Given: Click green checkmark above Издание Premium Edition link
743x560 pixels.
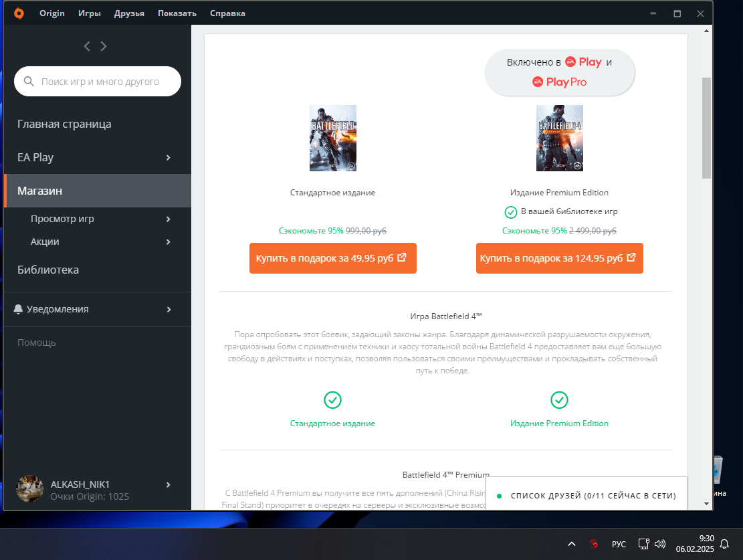Looking at the screenshot, I should point(559,399).
